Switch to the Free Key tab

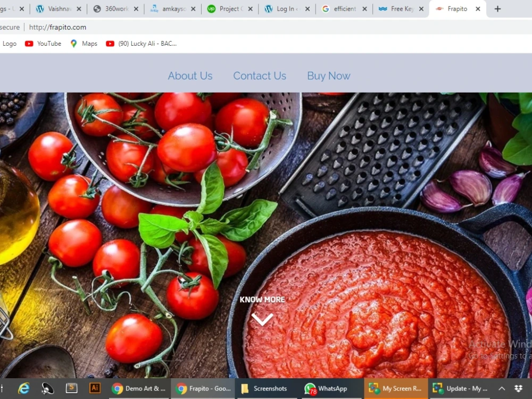point(401,9)
